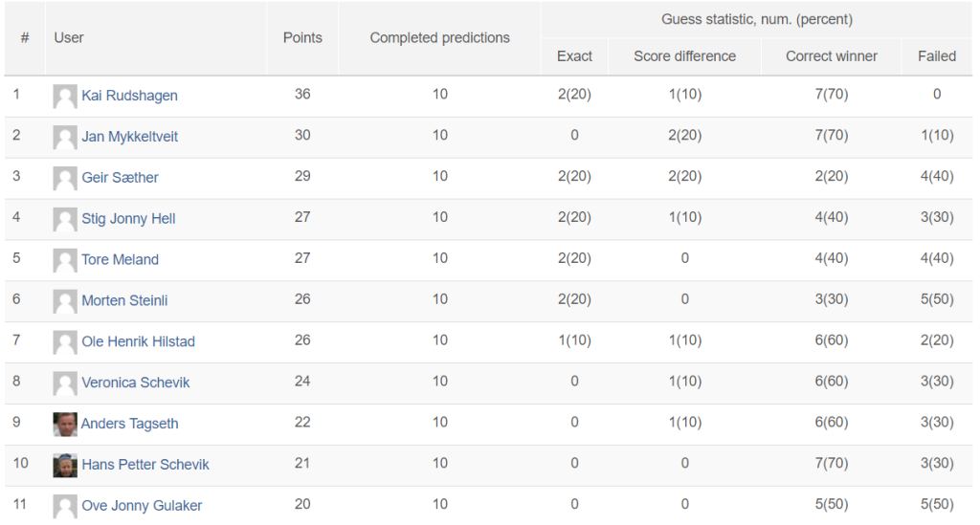The height and width of the screenshot is (525, 980).
Task: Select the Correct winner column header
Action: click(x=832, y=56)
